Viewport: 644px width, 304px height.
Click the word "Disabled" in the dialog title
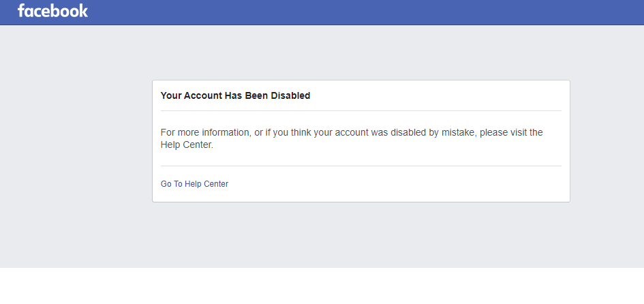click(290, 96)
